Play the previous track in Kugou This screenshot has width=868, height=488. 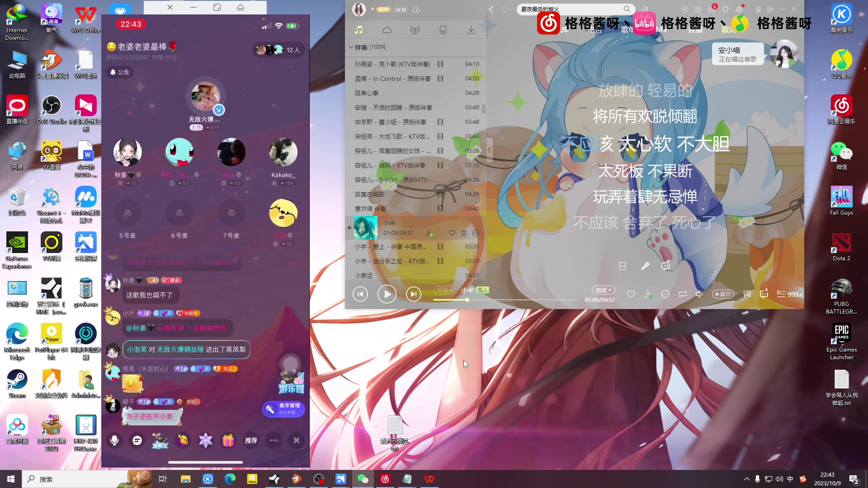click(x=360, y=294)
